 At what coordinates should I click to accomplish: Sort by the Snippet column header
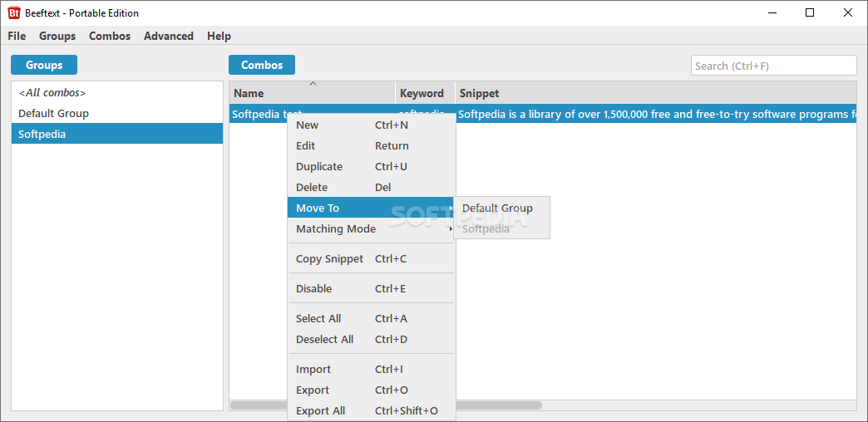656,93
